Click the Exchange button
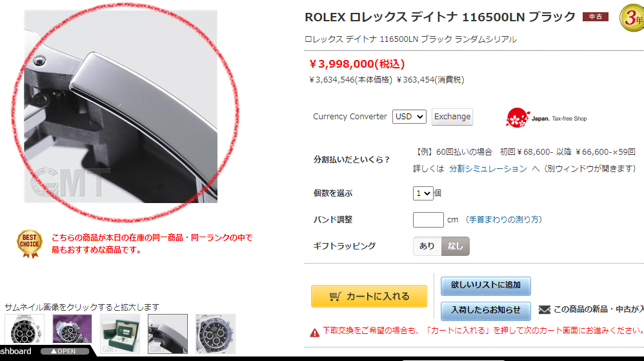644x361 pixels. click(452, 117)
